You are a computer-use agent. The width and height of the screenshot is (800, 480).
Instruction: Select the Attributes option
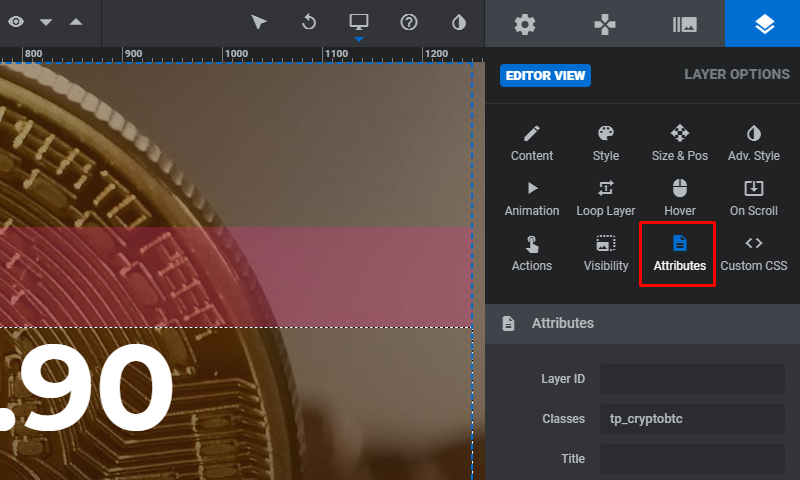[680, 254]
